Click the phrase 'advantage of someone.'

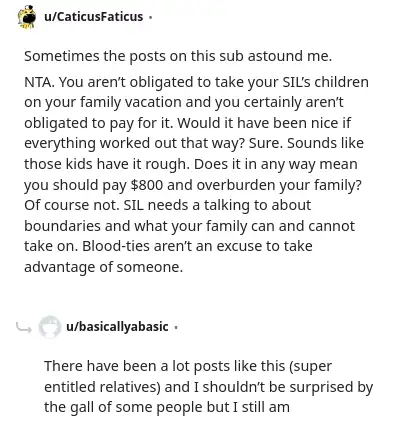pos(104,267)
